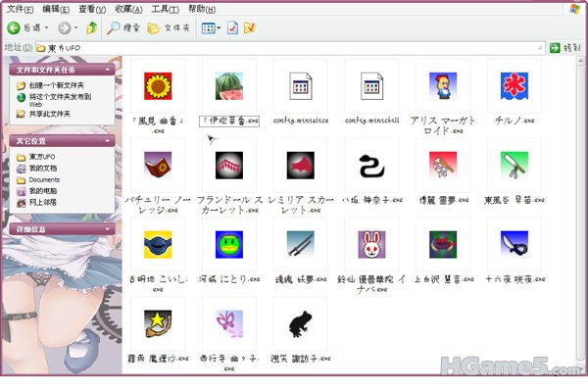Open Documents in Other Places
588x390 pixels.
pyautogui.click(x=44, y=179)
